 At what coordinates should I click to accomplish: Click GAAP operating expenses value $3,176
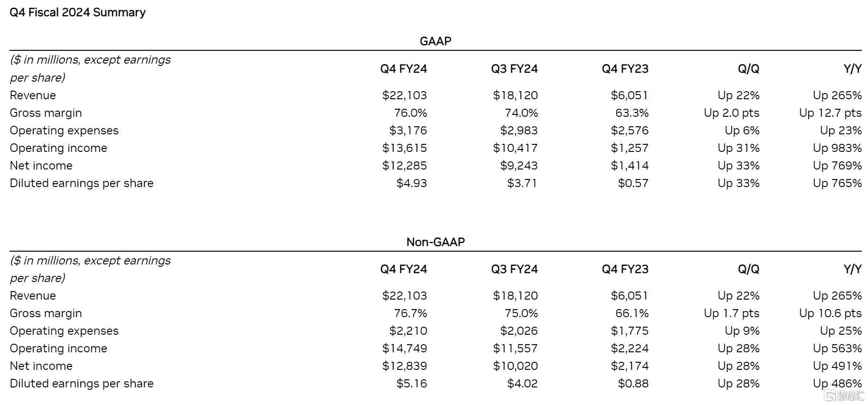(408, 131)
